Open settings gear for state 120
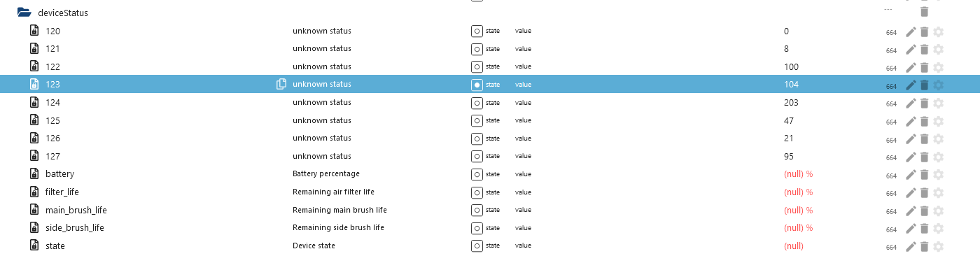Image resolution: width=980 pixels, height=256 pixels. [938, 31]
